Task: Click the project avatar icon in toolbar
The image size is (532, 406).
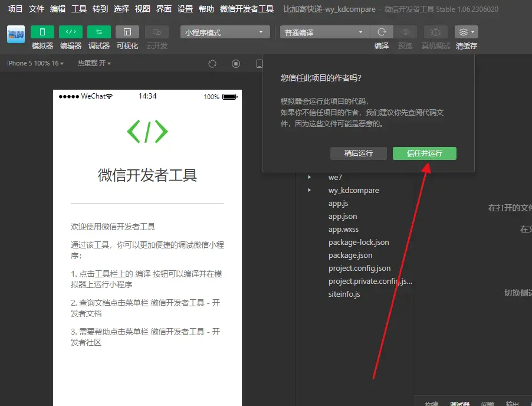Action: [x=16, y=34]
